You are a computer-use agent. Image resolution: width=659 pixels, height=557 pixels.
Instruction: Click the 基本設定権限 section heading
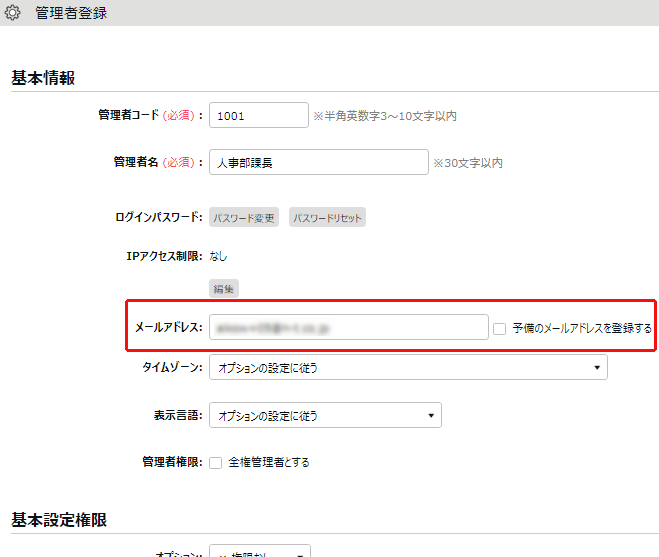59,520
